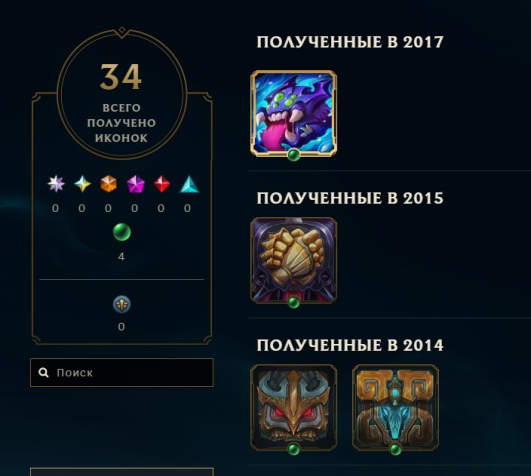Click the blue shield legacy emblem icon
This screenshot has height=476, width=531.
coord(122,304)
